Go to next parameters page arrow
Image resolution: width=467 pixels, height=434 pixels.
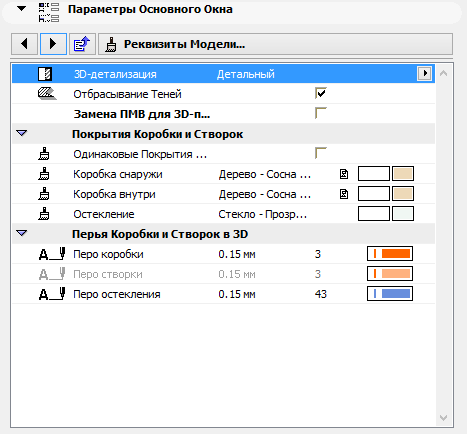[53, 44]
